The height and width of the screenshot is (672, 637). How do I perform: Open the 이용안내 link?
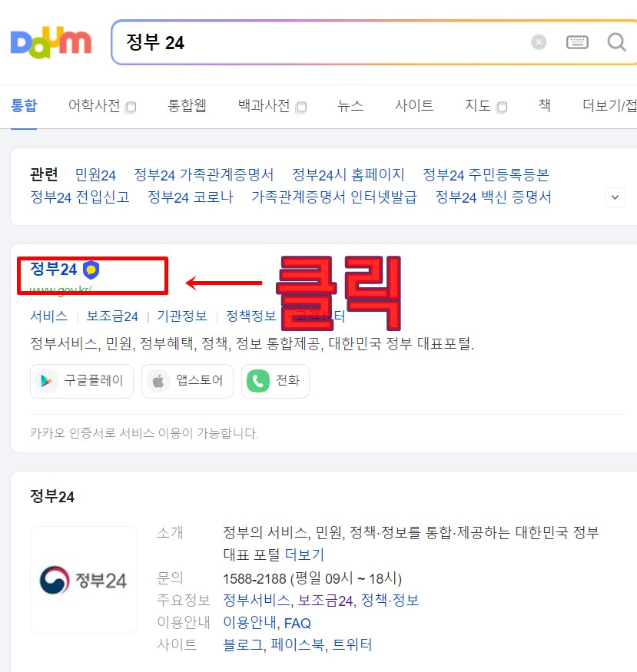point(250,623)
